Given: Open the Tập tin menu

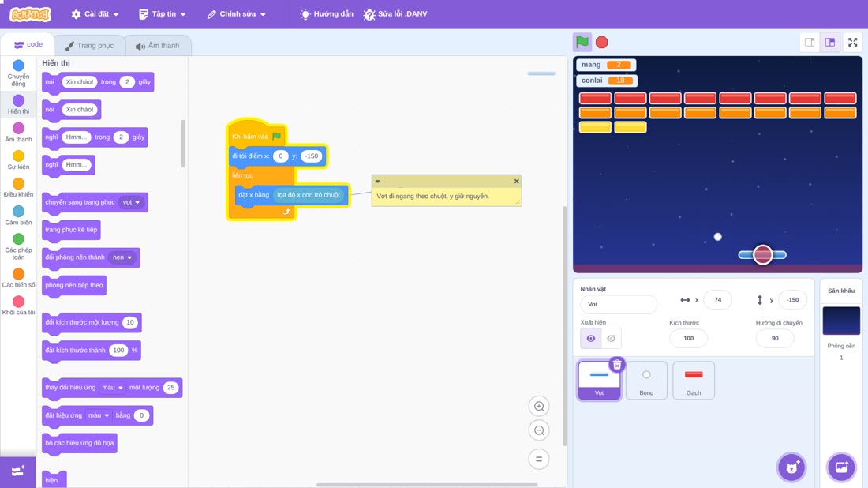Looking at the screenshot, I should (x=163, y=14).
